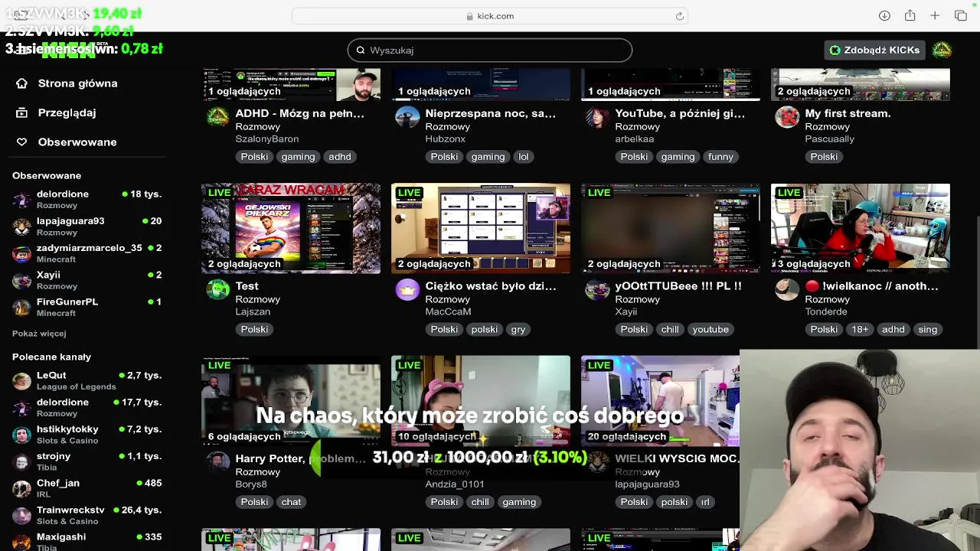The height and width of the screenshot is (551, 980).
Task: Open FireGunerPL avatar in sidebar
Action: pos(22,307)
